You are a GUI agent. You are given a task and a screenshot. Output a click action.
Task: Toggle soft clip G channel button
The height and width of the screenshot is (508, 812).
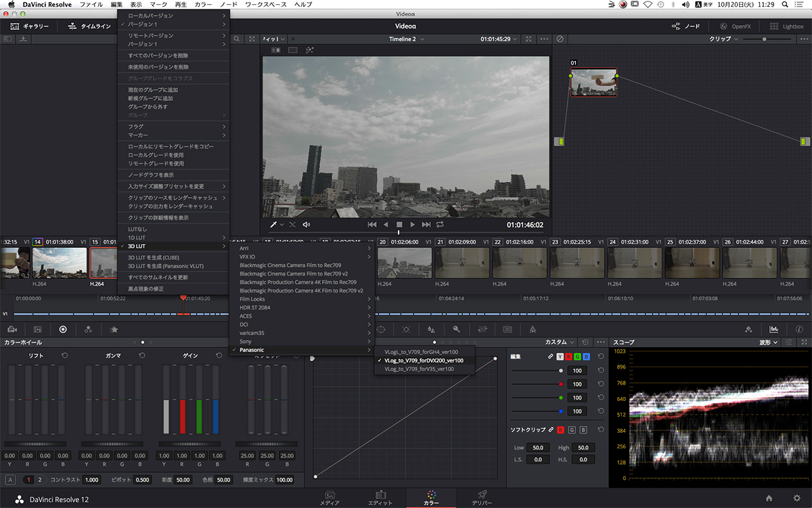point(572,429)
